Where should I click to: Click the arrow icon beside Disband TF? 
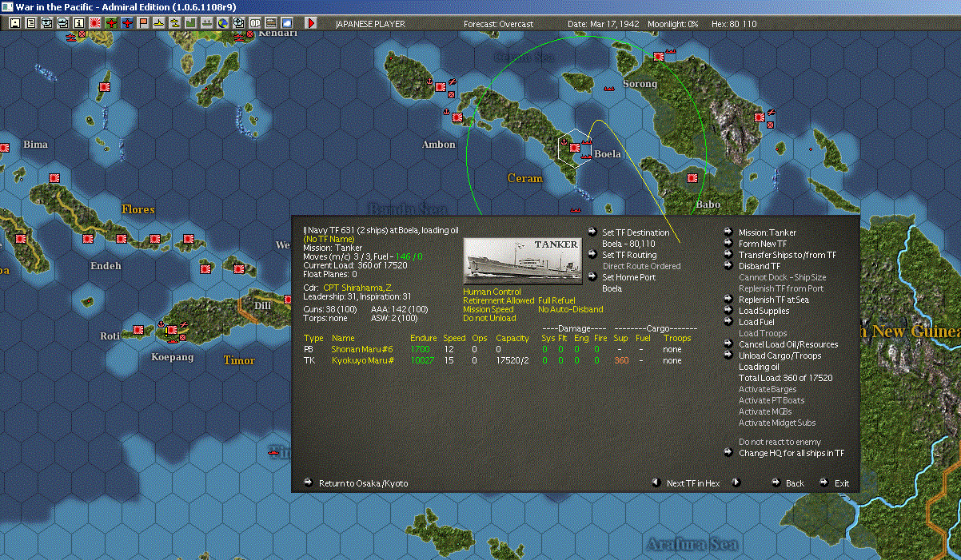[728, 266]
